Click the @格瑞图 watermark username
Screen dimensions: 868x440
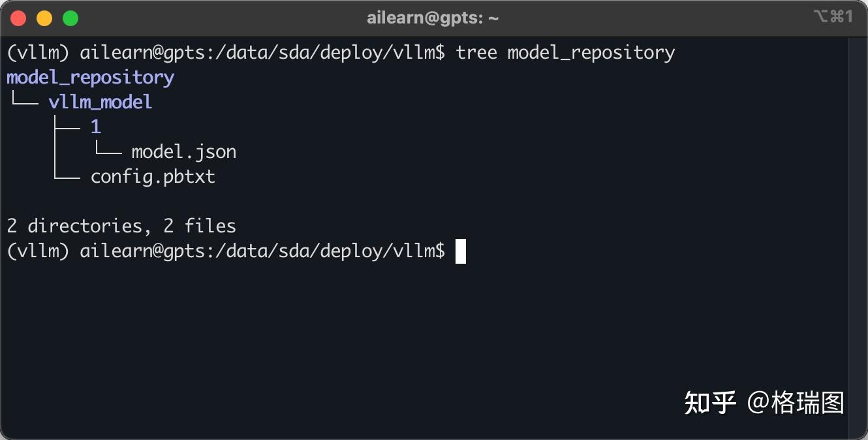coord(796,402)
